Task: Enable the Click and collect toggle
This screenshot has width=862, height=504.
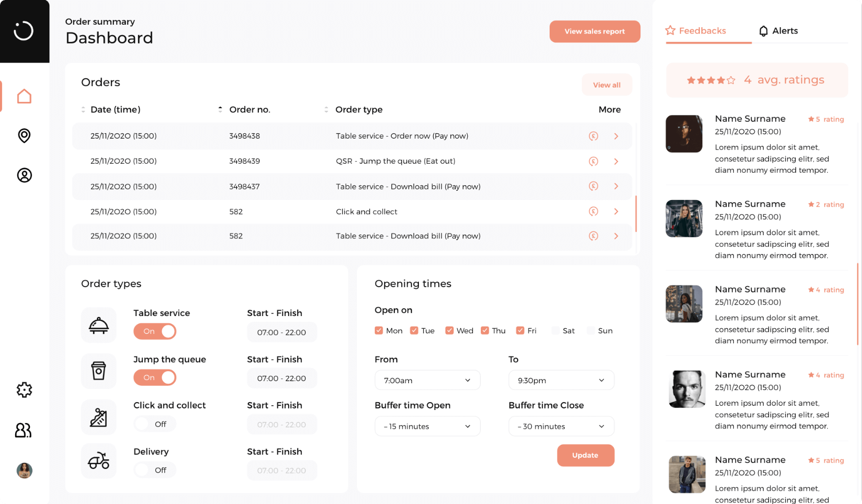Action: [154, 423]
